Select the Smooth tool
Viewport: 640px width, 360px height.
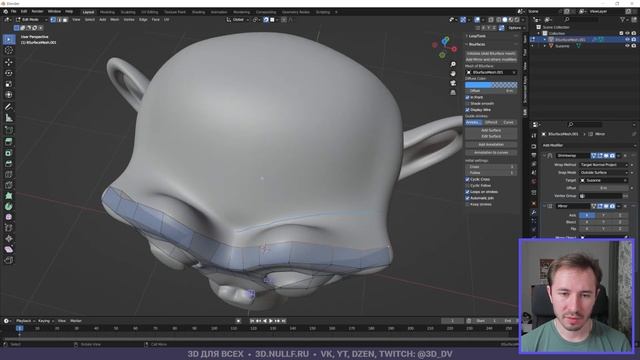pos(9,217)
